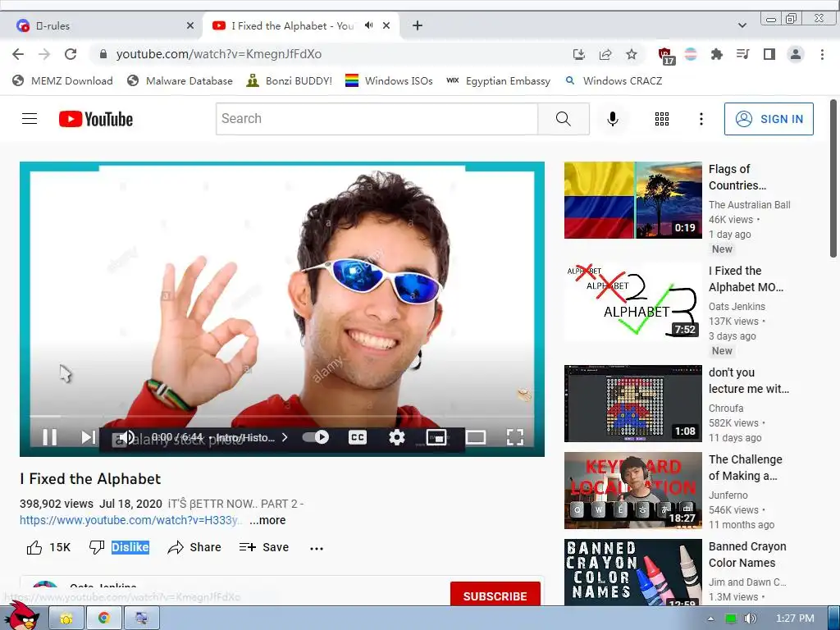Click the video progress bar

point(282,416)
